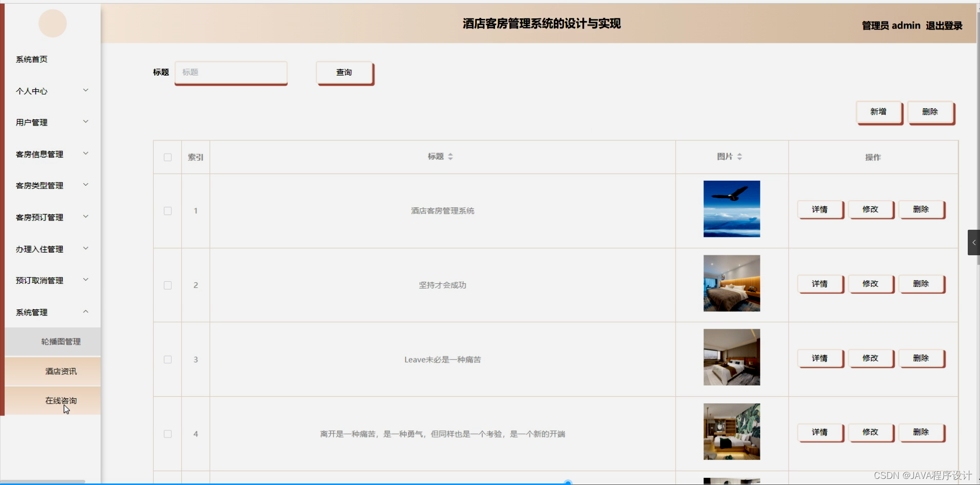Click the blue video progress handle at bottom

(x=568, y=483)
